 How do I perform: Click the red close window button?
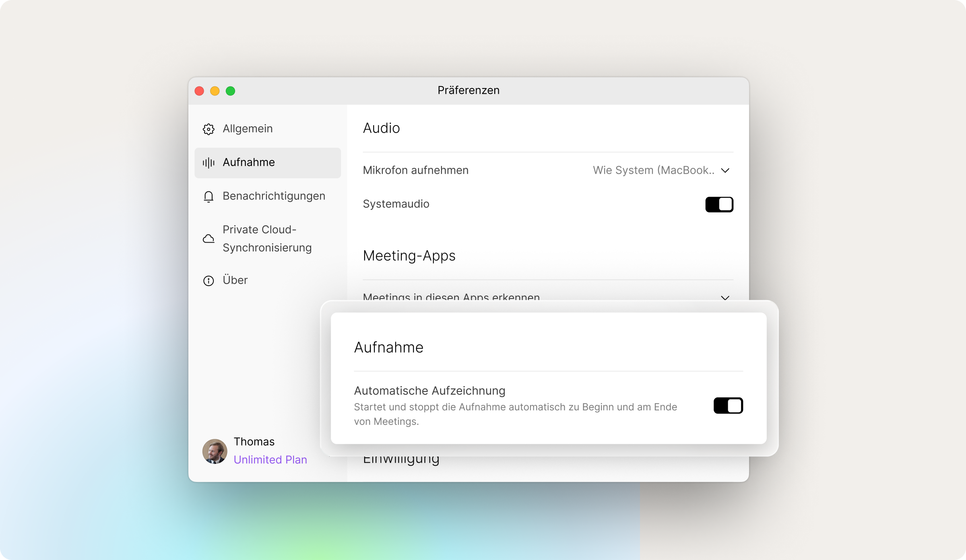[x=199, y=91]
